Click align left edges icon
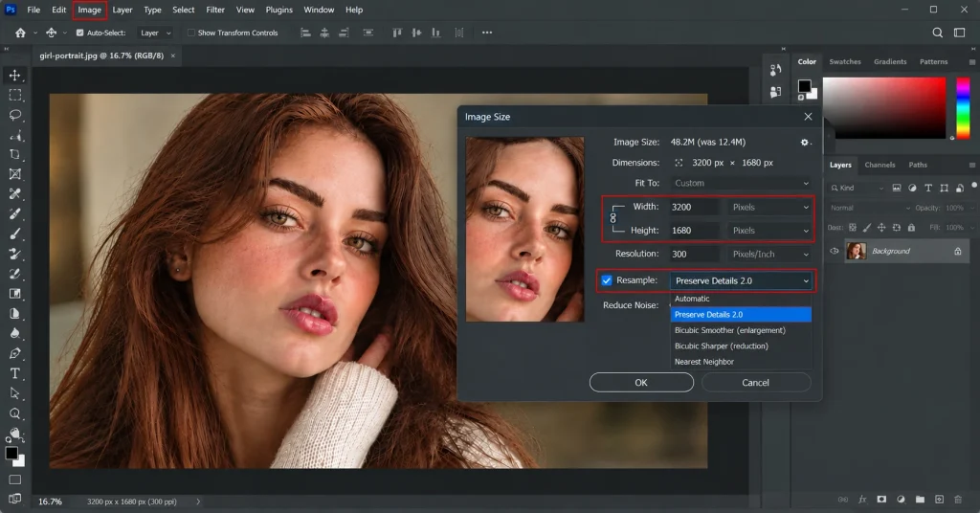The height and width of the screenshot is (513, 980). (305, 33)
